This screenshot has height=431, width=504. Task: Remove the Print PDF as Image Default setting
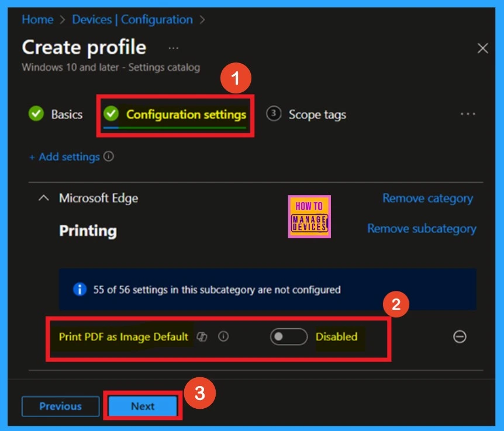pyautogui.click(x=460, y=336)
